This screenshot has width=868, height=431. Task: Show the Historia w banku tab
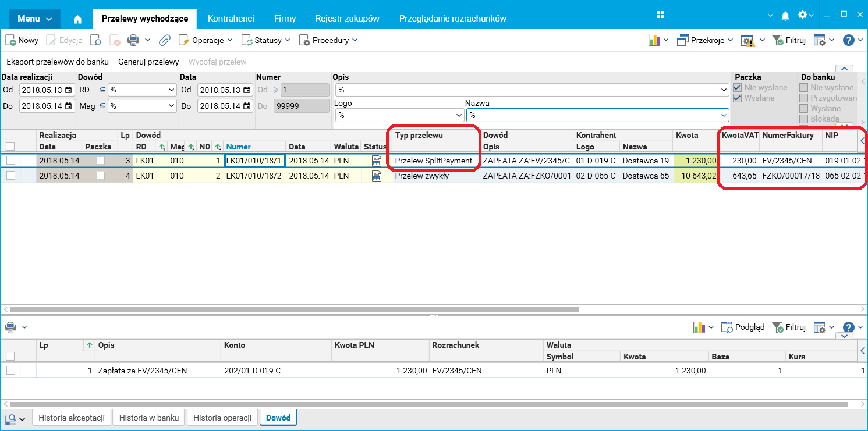149,418
